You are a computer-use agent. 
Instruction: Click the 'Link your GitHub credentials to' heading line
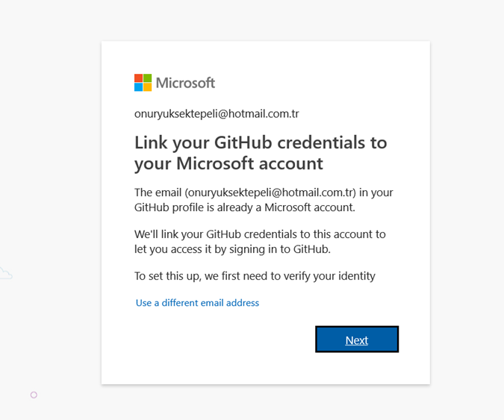[x=261, y=142]
